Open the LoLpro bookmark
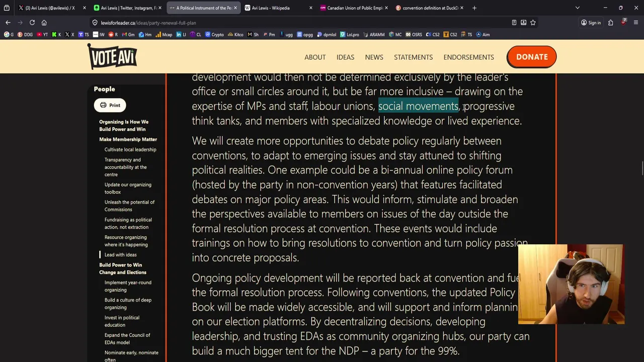 pos(350,35)
